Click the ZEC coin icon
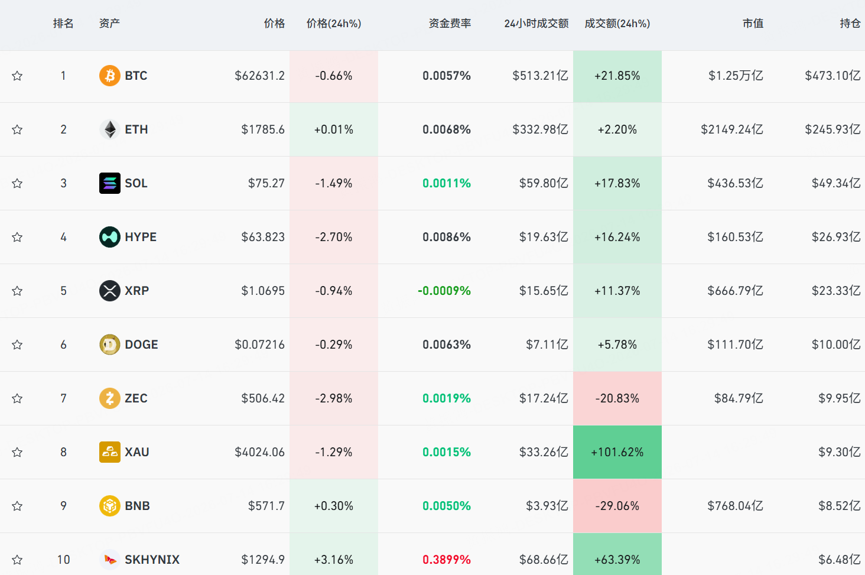 click(x=110, y=398)
